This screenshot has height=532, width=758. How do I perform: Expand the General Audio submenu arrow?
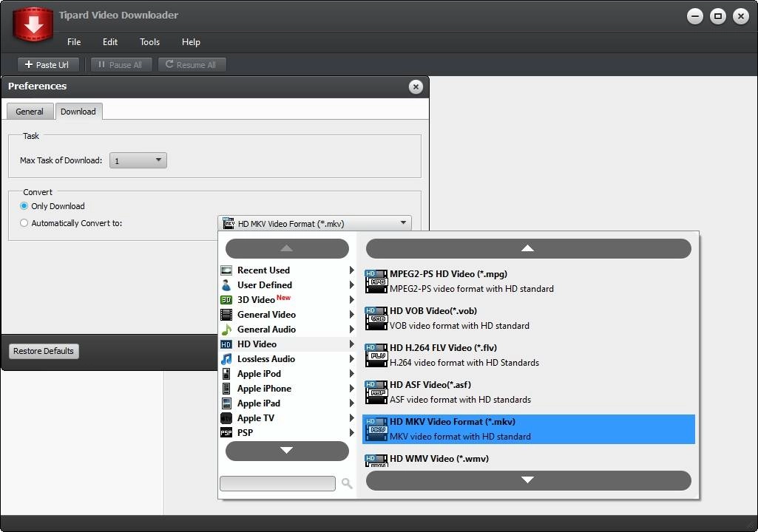tap(352, 330)
